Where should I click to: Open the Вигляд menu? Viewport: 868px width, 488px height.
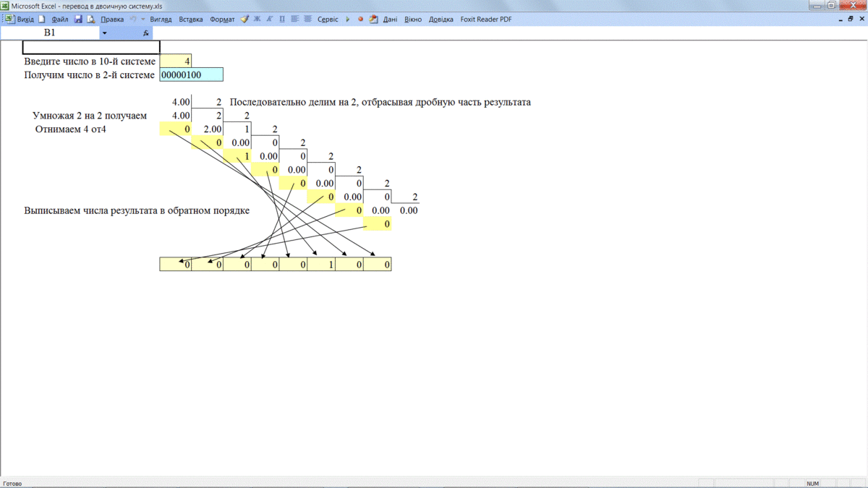tap(161, 20)
